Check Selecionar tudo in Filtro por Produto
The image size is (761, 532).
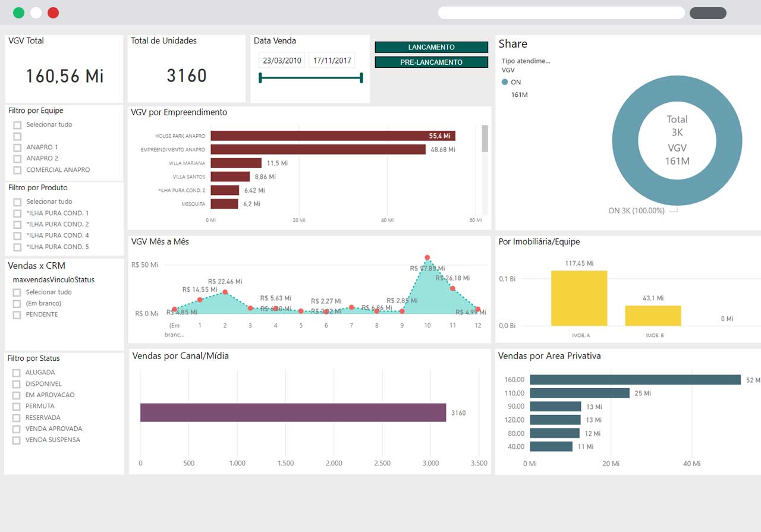tap(17, 202)
